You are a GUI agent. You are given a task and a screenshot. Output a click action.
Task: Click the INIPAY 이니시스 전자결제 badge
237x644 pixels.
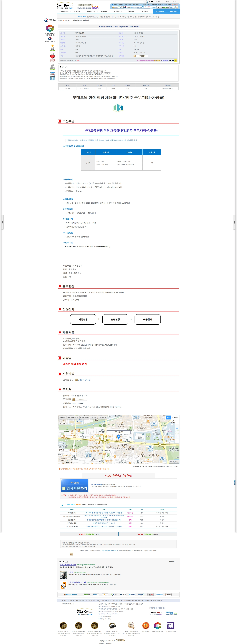[x=171, y=626]
